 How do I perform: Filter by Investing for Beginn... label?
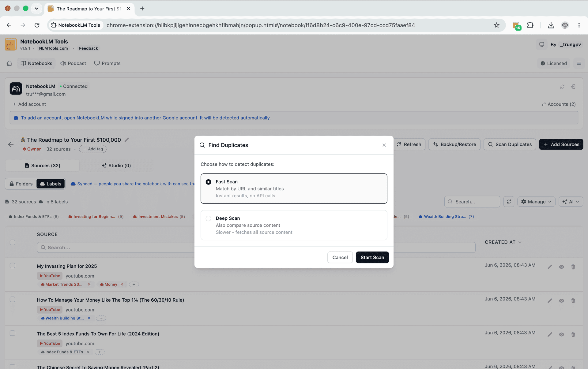[x=96, y=216]
